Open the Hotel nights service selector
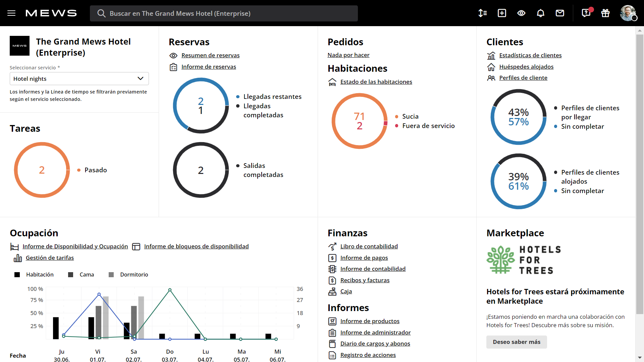The height and width of the screenshot is (362, 644). [x=79, y=78]
